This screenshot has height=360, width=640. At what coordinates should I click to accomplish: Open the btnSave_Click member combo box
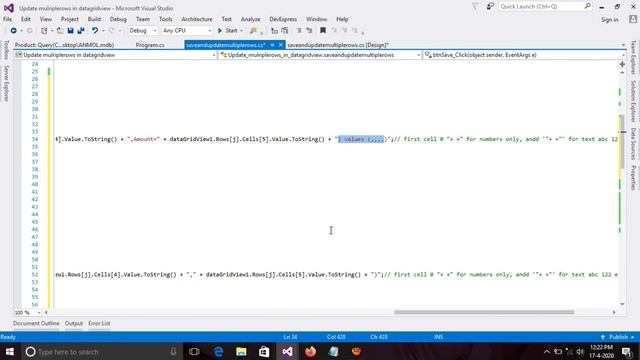coord(524,55)
